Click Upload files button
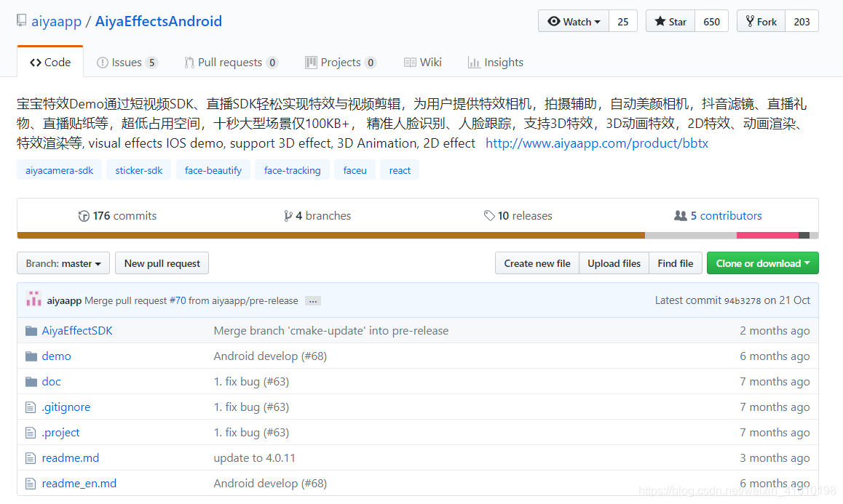Image resolution: width=843 pixels, height=504 pixels. [x=614, y=263]
